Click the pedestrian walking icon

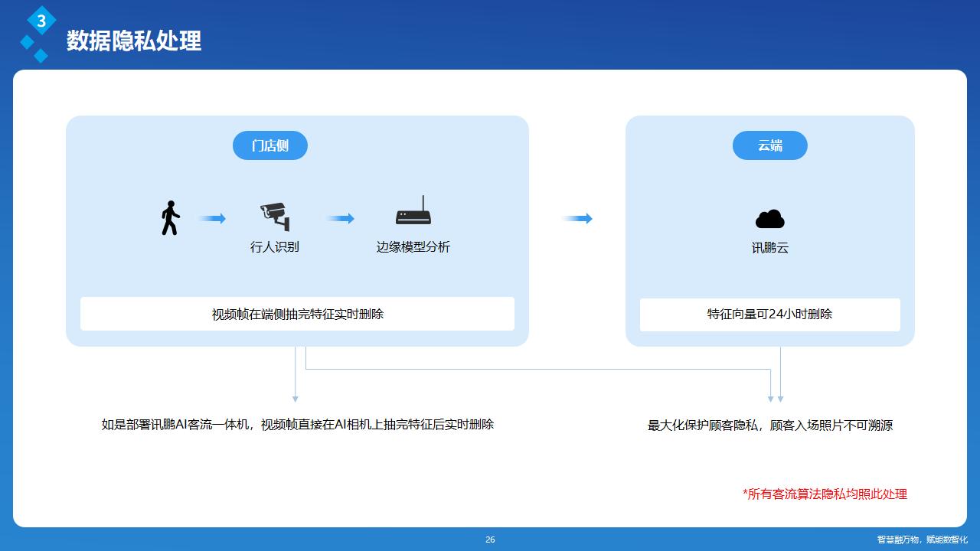pos(170,218)
